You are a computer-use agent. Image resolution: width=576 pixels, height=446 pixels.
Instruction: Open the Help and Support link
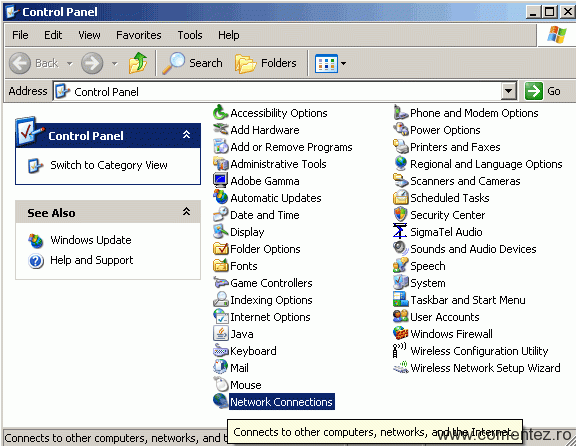click(91, 260)
